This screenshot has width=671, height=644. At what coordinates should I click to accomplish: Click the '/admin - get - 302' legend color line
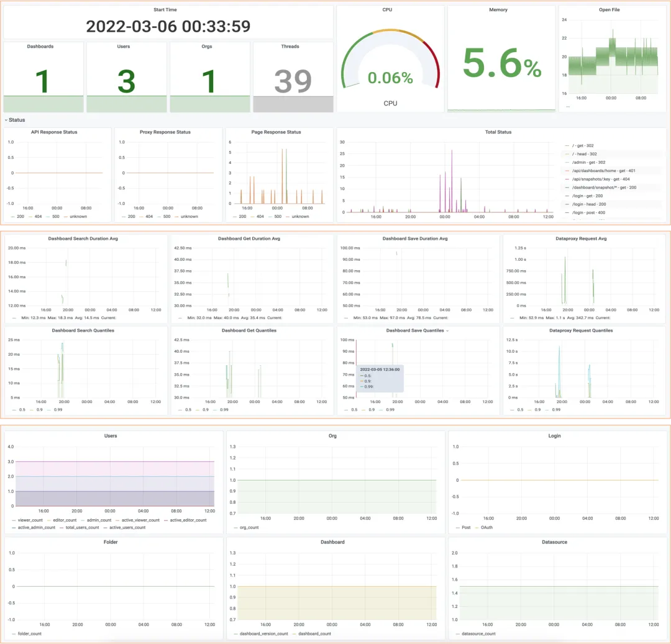pos(567,163)
